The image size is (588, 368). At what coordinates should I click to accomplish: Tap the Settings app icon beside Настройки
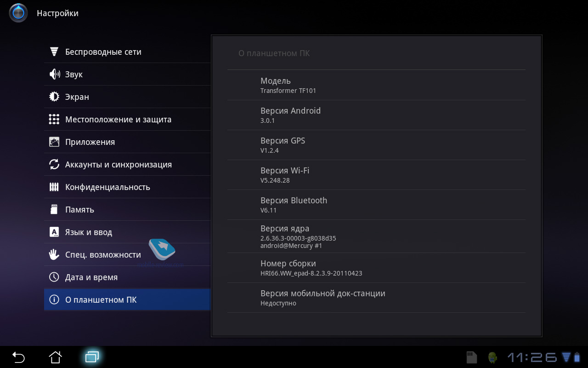coord(18,13)
